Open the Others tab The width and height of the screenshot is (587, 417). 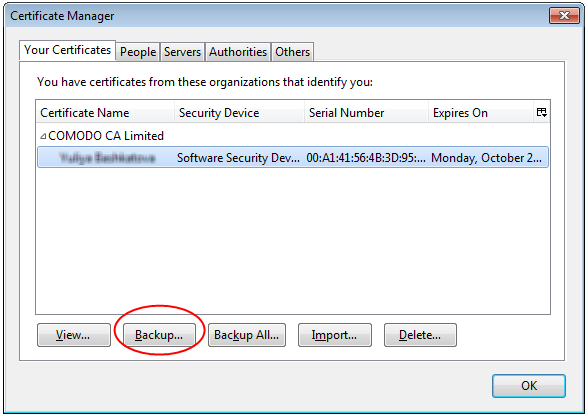[292, 52]
